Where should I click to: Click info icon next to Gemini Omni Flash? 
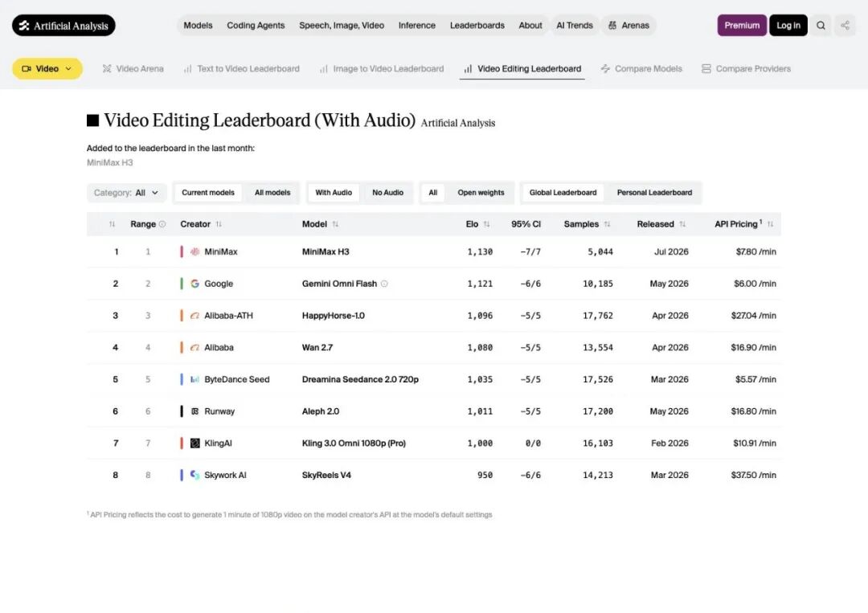pyautogui.click(x=384, y=284)
